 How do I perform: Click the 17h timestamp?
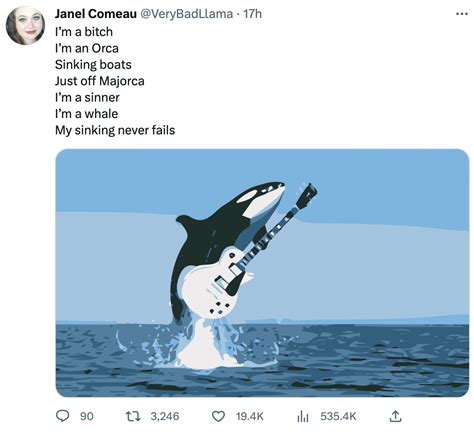tap(253, 14)
